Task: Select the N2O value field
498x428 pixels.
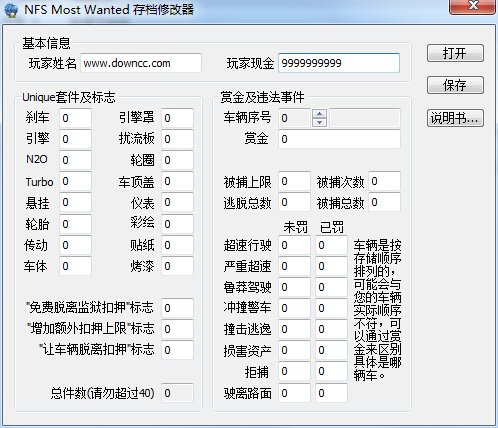Action: click(75, 160)
